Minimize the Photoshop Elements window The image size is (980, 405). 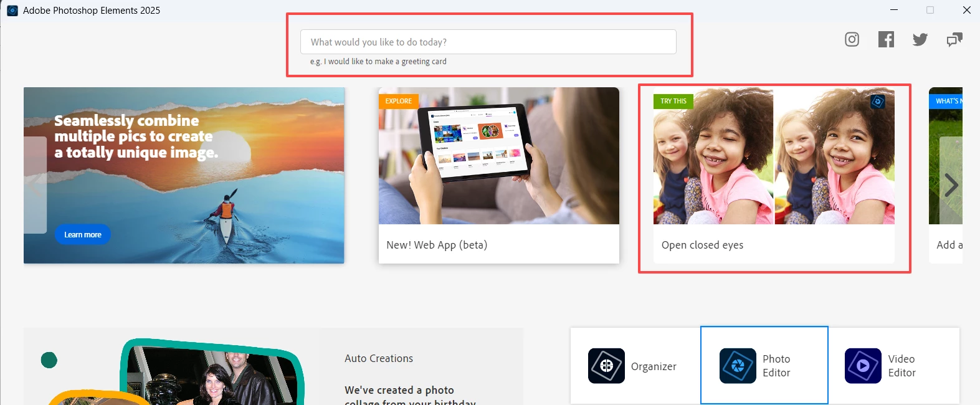tap(894, 10)
